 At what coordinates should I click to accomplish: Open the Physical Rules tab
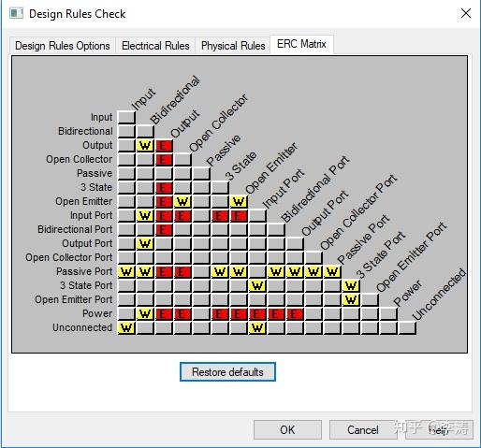[x=233, y=46]
